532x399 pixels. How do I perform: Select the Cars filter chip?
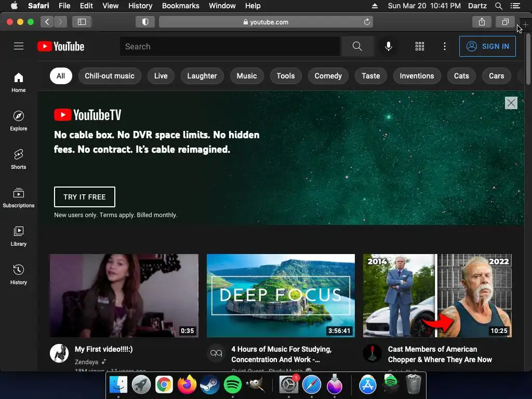click(x=496, y=76)
